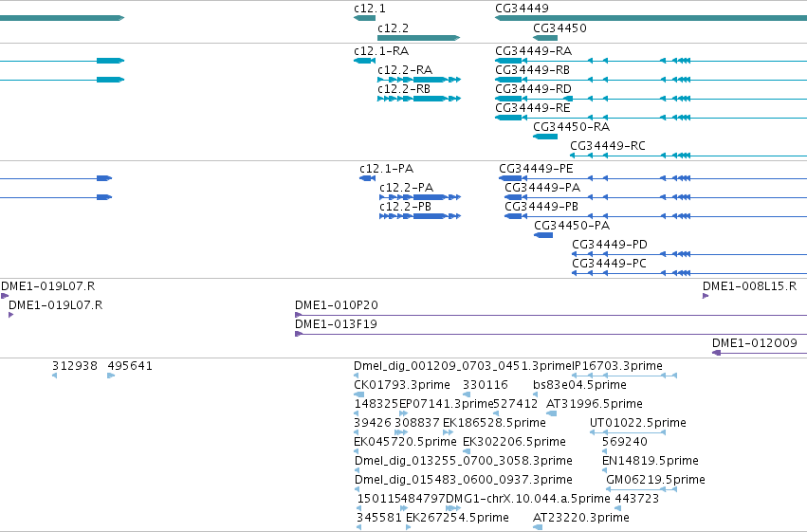Screen dimensions: 807x532
Task: Open the c12.1-RA transcript label
Action: click(x=381, y=51)
